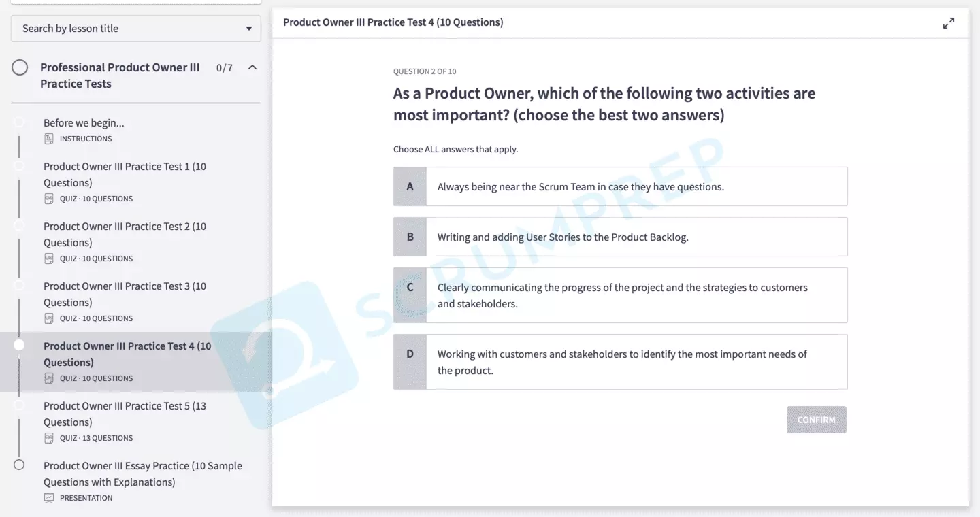Click quiz icon under Practice Test 1
The width and height of the screenshot is (980, 517).
(x=48, y=199)
